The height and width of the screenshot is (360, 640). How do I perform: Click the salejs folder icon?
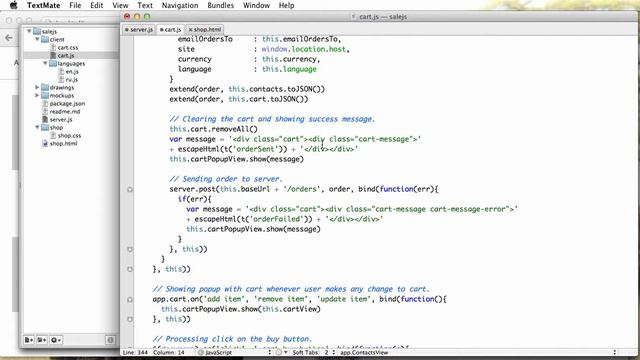(x=37, y=31)
